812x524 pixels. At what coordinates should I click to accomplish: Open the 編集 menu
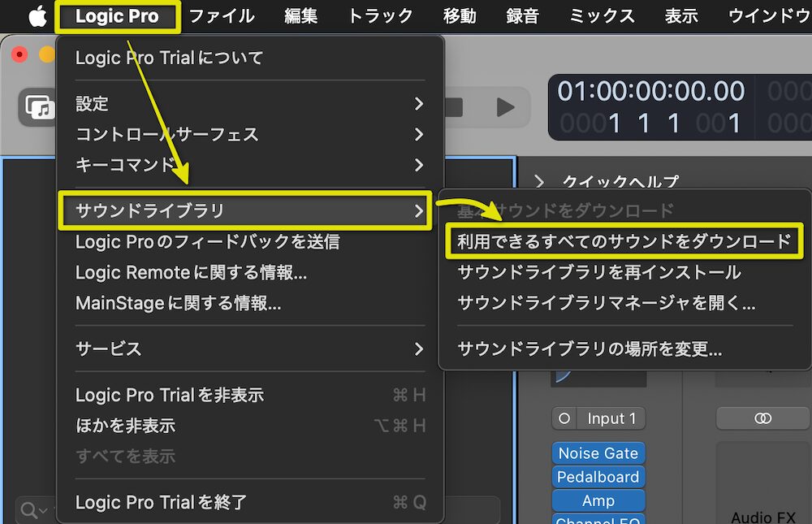click(301, 16)
